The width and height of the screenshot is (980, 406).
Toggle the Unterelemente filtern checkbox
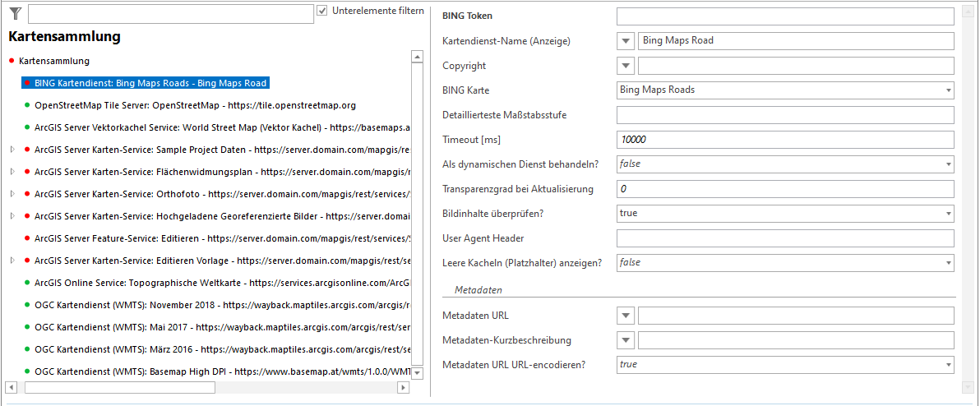click(x=322, y=11)
